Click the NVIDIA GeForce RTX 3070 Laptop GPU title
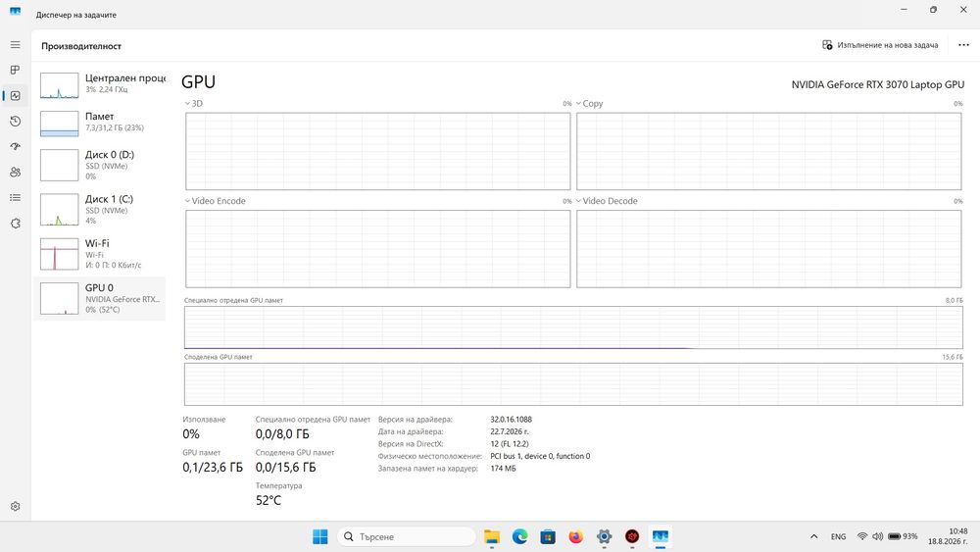980x552 pixels. click(x=877, y=85)
